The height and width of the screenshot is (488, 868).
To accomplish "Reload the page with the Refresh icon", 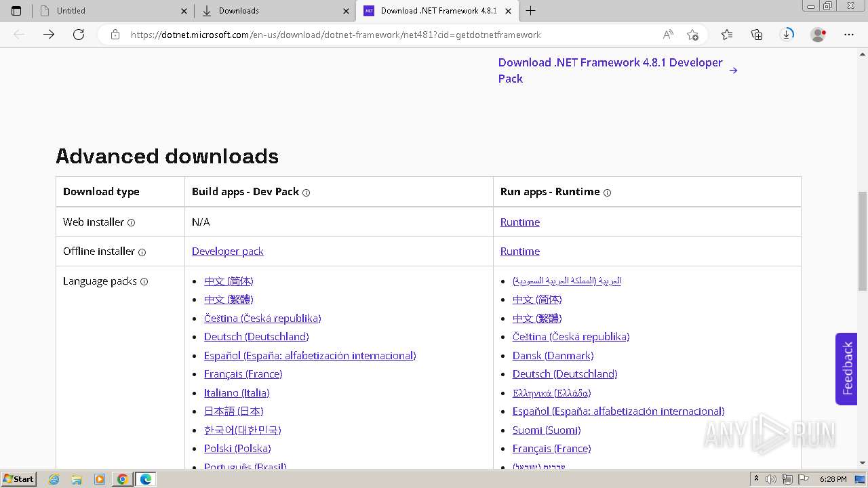I will pyautogui.click(x=79, y=35).
